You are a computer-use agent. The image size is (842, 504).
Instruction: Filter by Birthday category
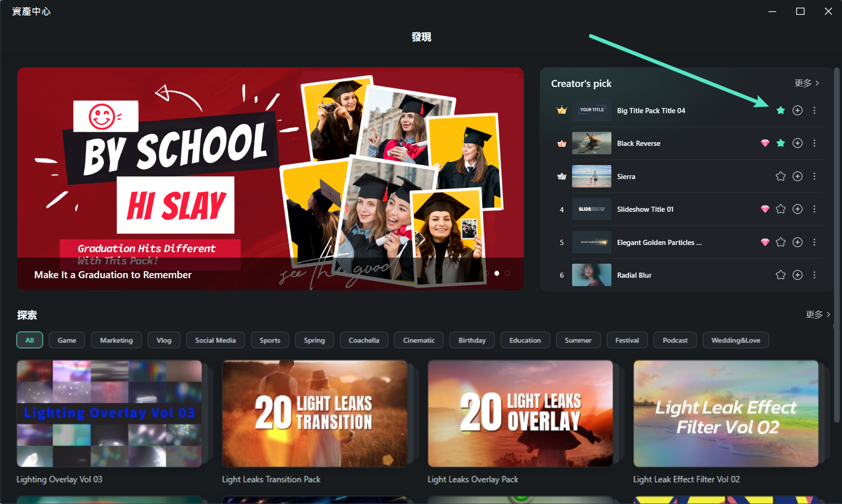472,340
